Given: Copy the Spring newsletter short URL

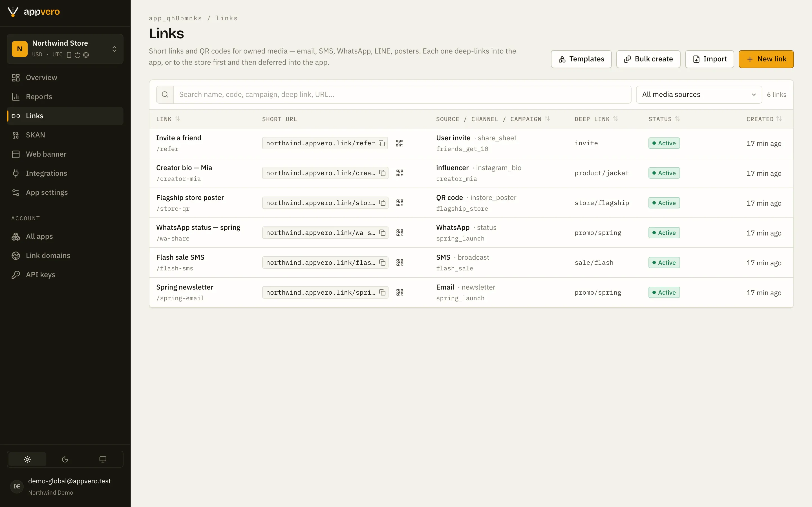Looking at the screenshot, I should (x=382, y=292).
